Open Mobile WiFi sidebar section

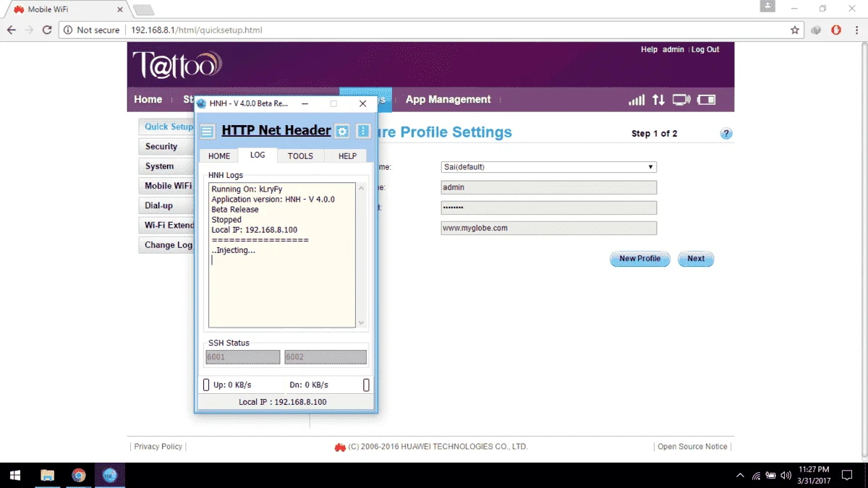[166, 186]
